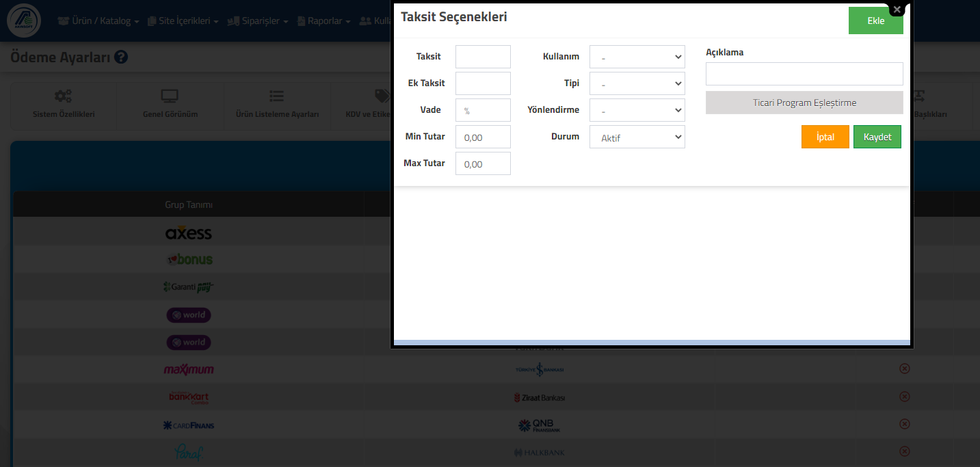Click the green Kaydet button
Screen dimensions: 980x467
click(x=877, y=137)
